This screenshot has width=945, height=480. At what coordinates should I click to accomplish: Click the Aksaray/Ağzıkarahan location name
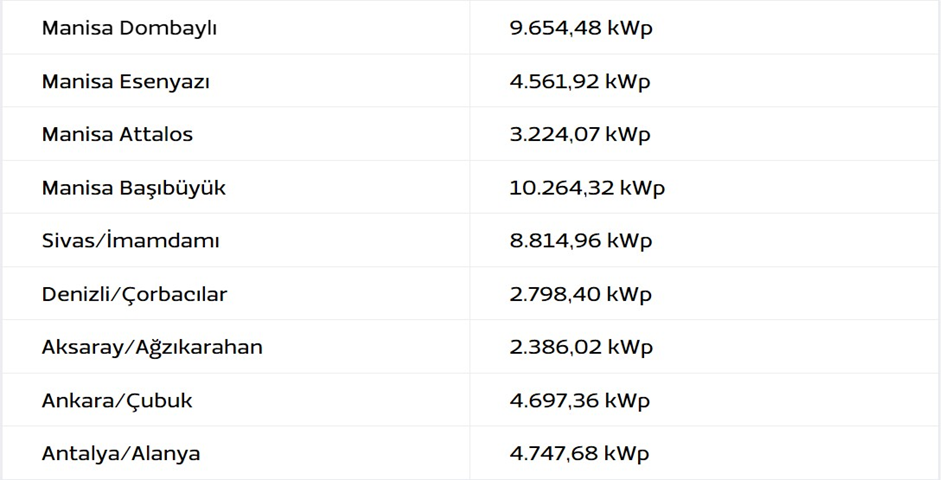pyautogui.click(x=152, y=347)
